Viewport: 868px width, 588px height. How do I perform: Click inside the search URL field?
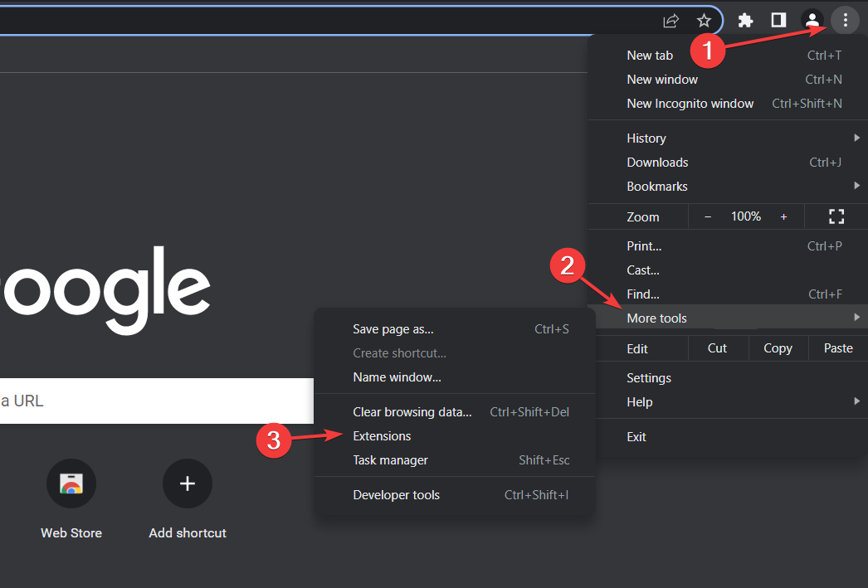[149, 401]
